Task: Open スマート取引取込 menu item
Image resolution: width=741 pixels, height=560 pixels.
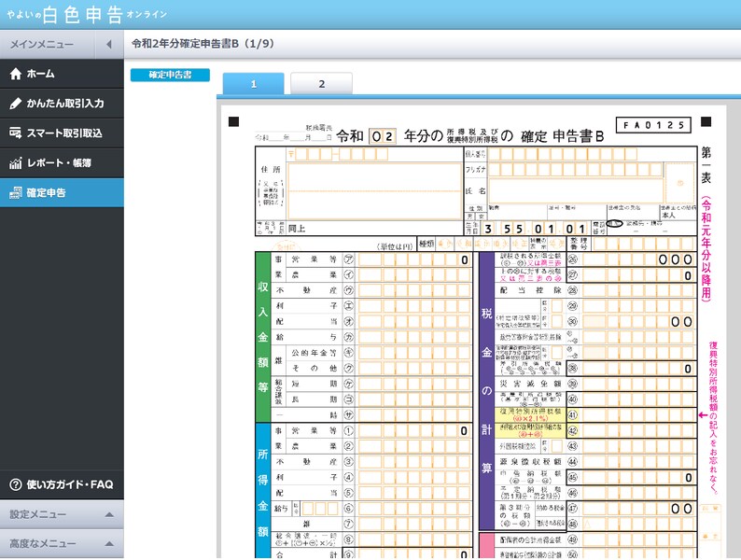Action: tap(62, 133)
